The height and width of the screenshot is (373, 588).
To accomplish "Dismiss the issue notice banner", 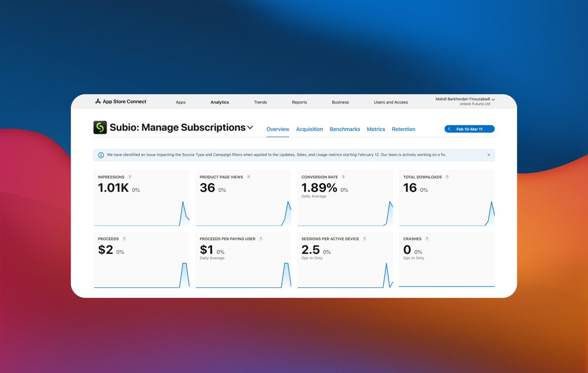I will [x=489, y=155].
